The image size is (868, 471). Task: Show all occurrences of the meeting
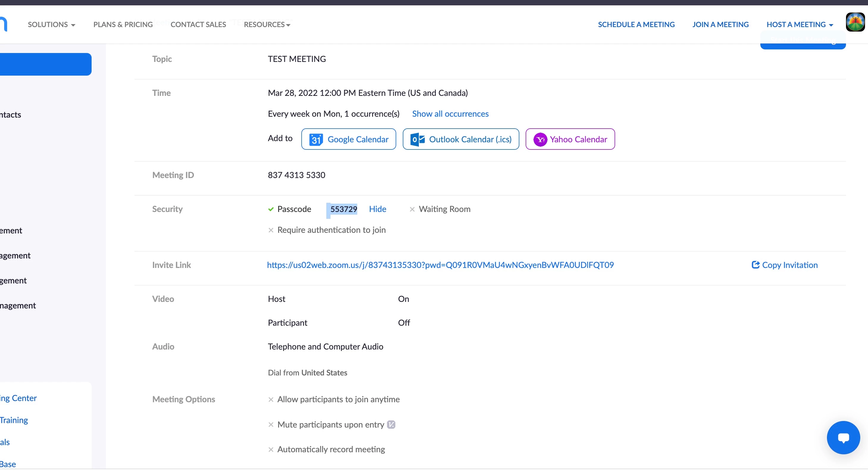(x=450, y=114)
